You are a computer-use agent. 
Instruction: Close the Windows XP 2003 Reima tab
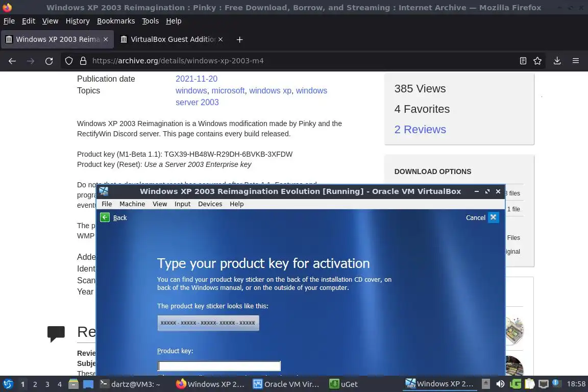click(x=106, y=39)
